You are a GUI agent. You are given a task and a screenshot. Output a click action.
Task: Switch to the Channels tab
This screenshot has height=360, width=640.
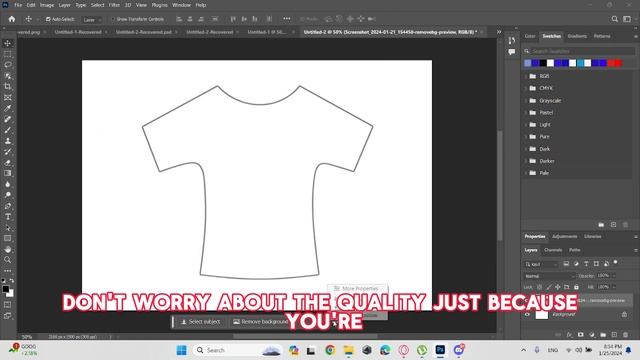553,250
